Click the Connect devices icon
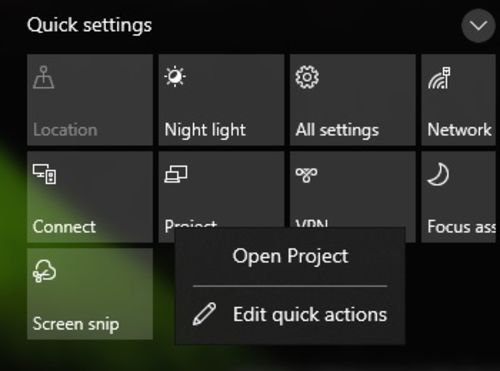The image size is (500, 371). [44, 174]
